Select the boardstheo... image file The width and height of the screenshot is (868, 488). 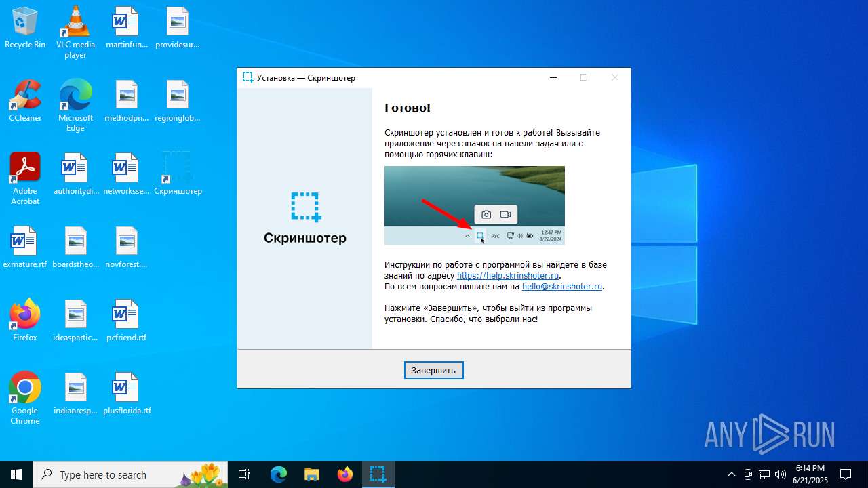pos(76,247)
